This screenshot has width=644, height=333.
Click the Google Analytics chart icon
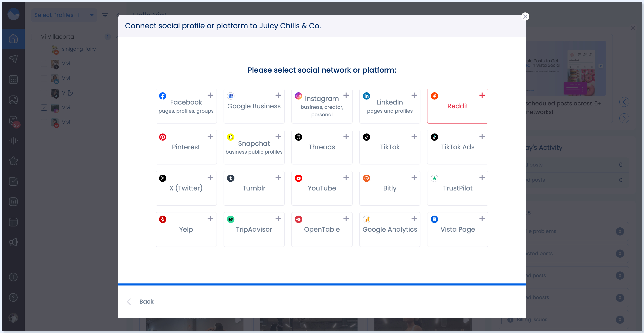(367, 219)
